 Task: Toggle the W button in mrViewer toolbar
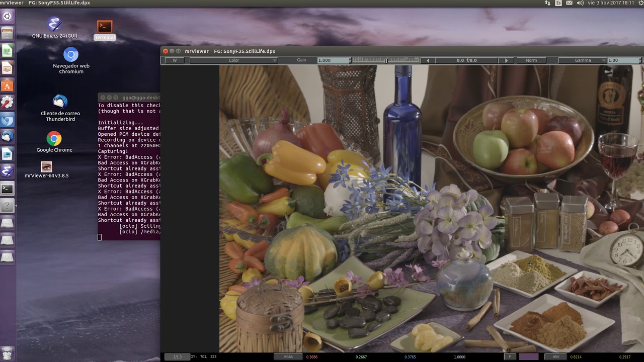(x=175, y=60)
